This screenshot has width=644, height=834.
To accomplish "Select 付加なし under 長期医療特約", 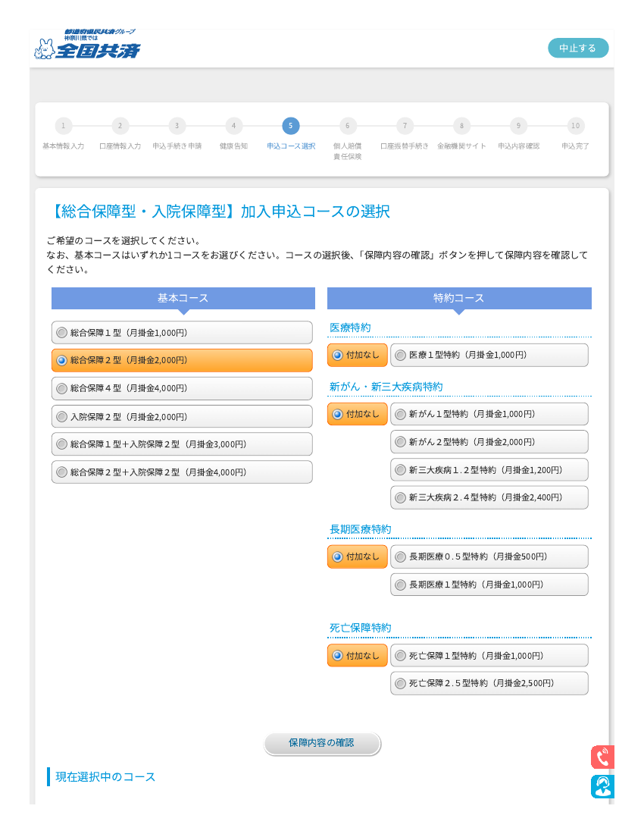I will [x=357, y=557].
